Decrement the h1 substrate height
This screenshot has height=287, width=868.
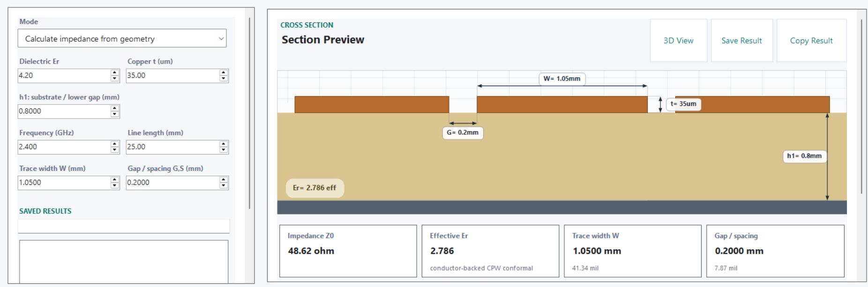[115, 114]
